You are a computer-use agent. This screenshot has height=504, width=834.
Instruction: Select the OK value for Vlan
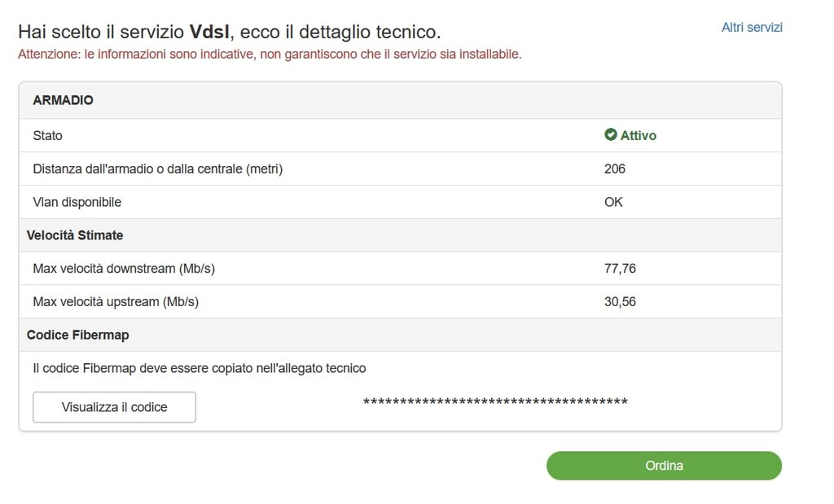click(x=613, y=202)
